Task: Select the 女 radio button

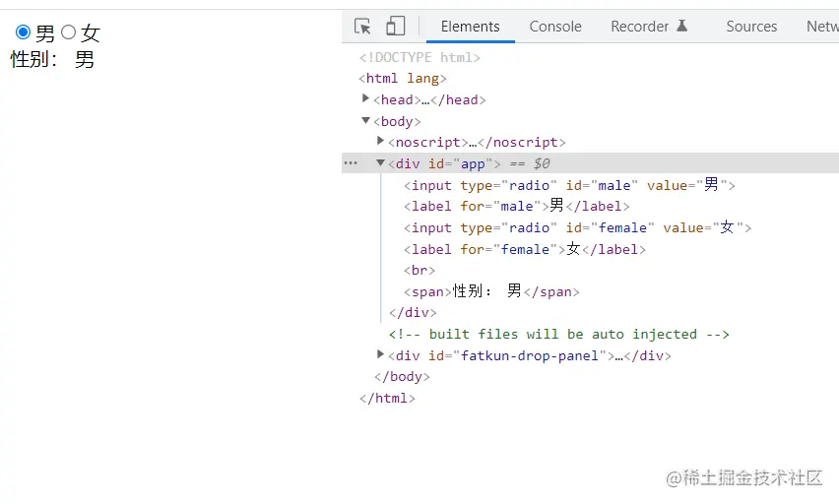Action: (68, 32)
